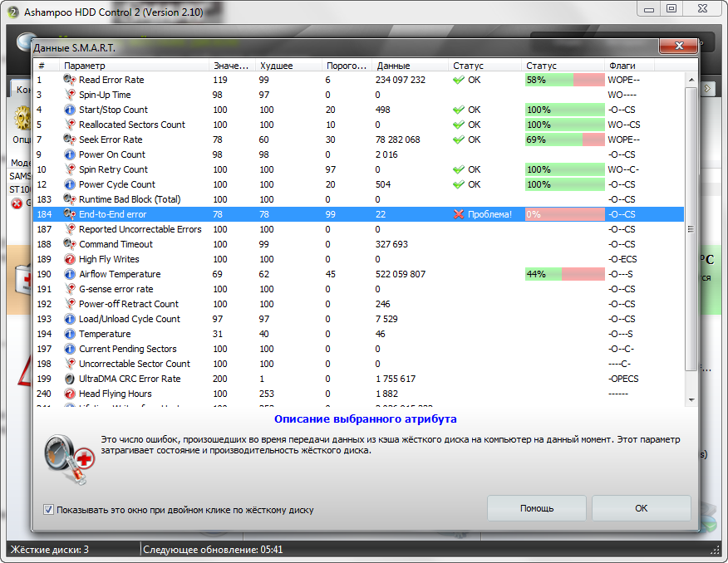
Task: Close the S.M.A.R.T. data dialog
Action: click(x=678, y=46)
